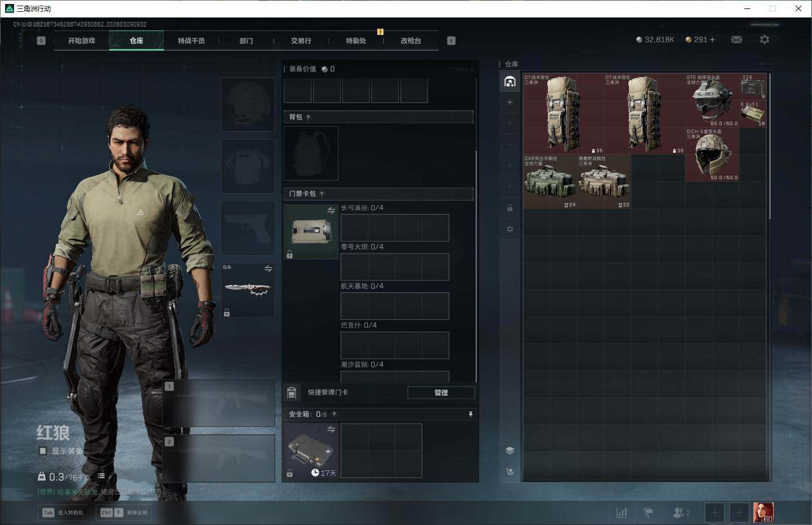Click primary weapon slot 1

tap(219, 403)
